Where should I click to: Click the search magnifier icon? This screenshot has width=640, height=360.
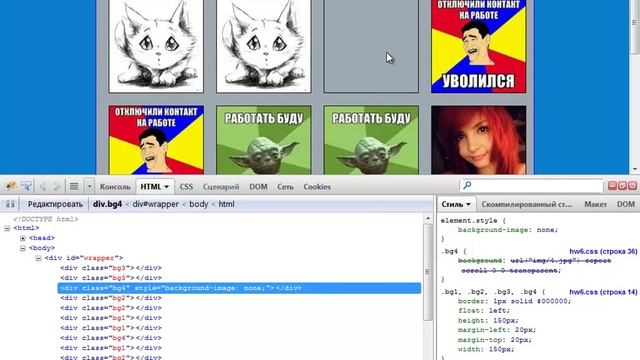coord(467,185)
